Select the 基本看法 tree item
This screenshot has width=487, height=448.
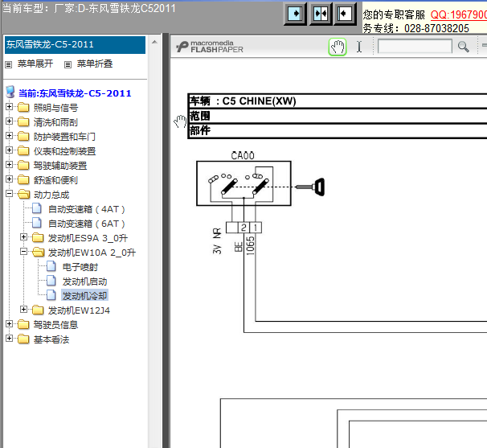pos(51,339)
